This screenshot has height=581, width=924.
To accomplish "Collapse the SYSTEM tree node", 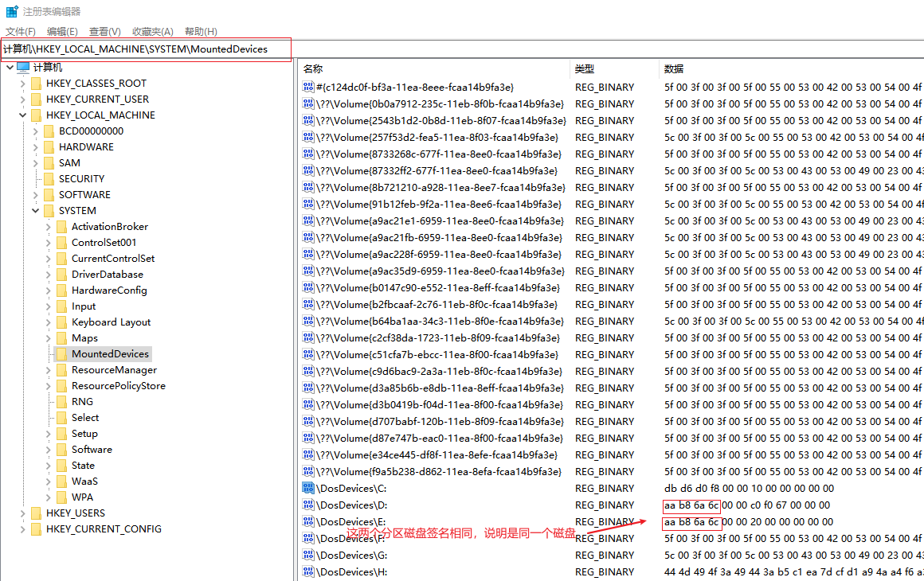I will click(33, 210).
